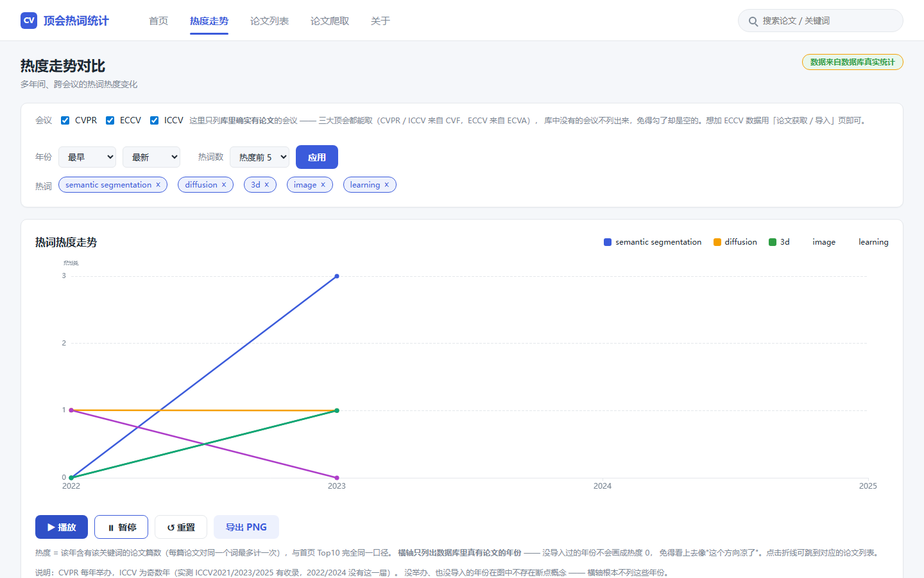The height and width of the screenshot is (578, 924).
Task: Toggle diffusion legend orange swatch
Action: pos(717,242)
